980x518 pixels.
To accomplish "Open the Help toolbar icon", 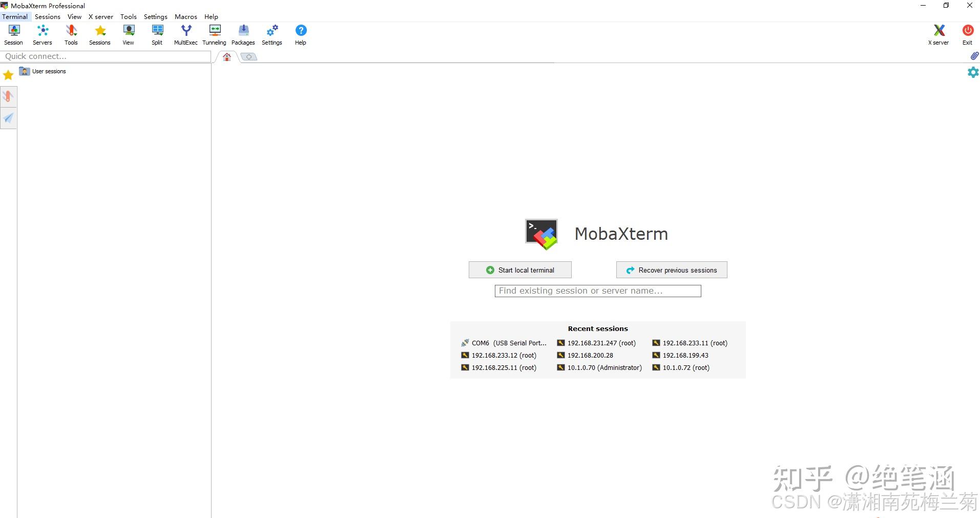I will coord(300,34).
